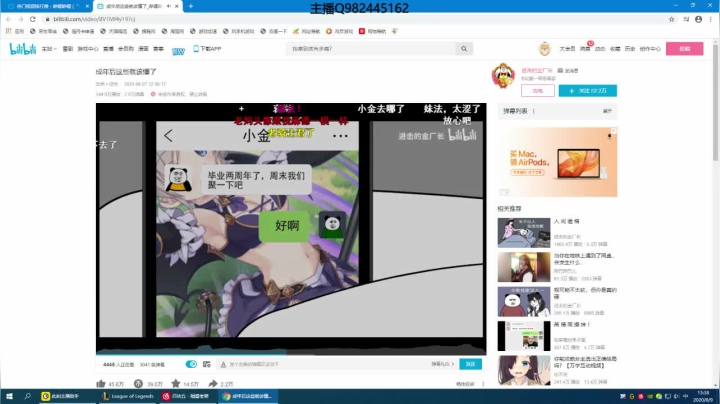The image size is (720, 404).
Task: Click the 充电 button
Action: point(538,91)
